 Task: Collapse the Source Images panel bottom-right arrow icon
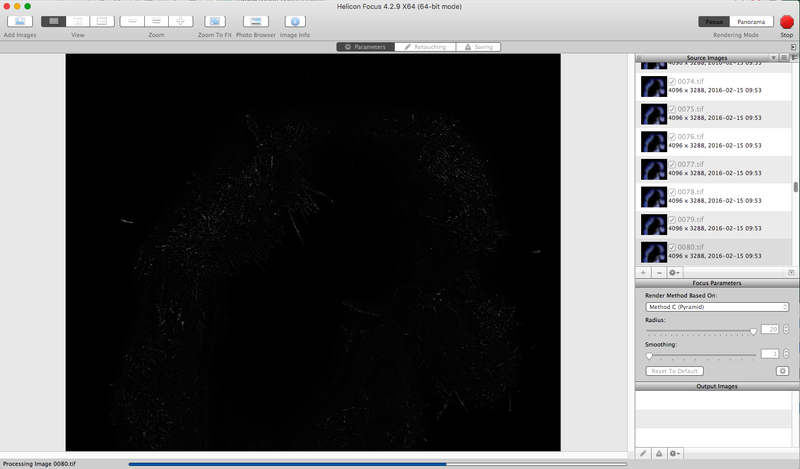[x=791, y=273]
